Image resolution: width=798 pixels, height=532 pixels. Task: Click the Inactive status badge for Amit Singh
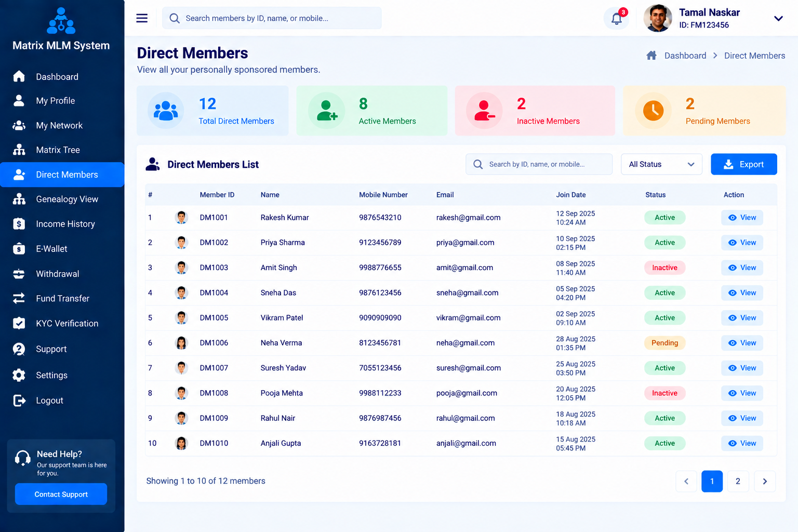(664, 268)
